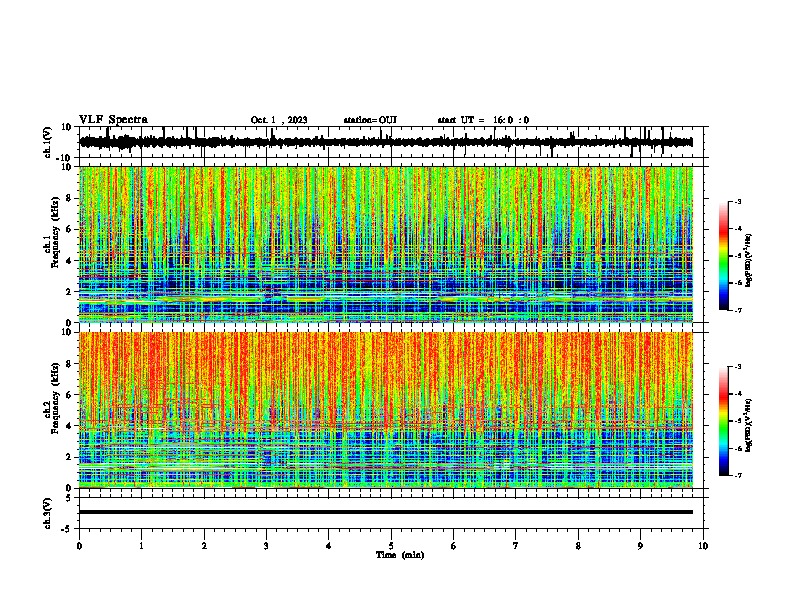Click the "ch.1(V)" waveform axis label
Screen dimensions: 792x612
tap(48, 142)
